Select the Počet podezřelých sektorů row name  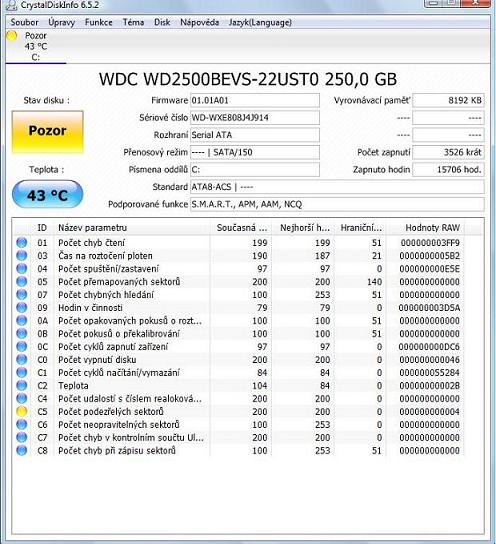pos(111,411)
